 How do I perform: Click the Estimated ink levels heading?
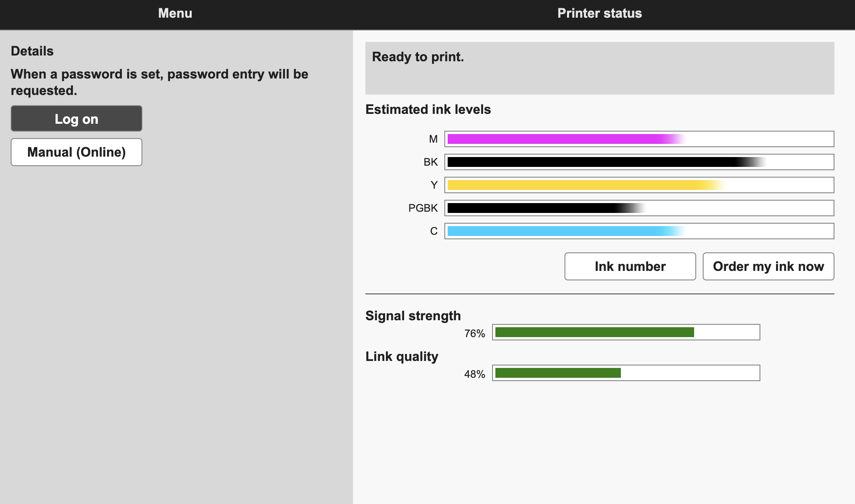[x=428, y=109]
